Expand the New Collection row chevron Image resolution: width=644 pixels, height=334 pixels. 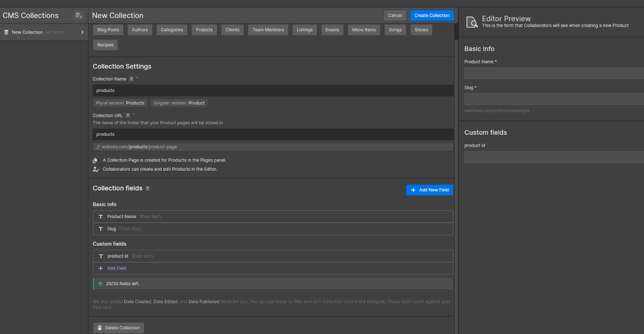tap(82, 32)
